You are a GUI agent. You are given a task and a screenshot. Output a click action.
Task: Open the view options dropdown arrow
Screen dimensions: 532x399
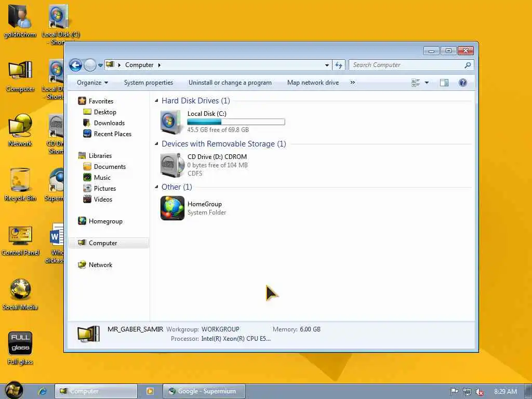[x=427, y=83]
